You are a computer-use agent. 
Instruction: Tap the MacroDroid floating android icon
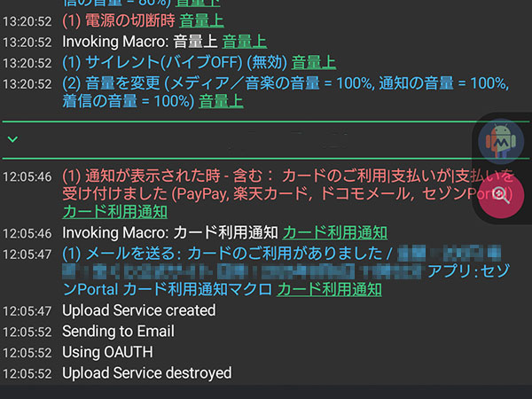[501, 140]
